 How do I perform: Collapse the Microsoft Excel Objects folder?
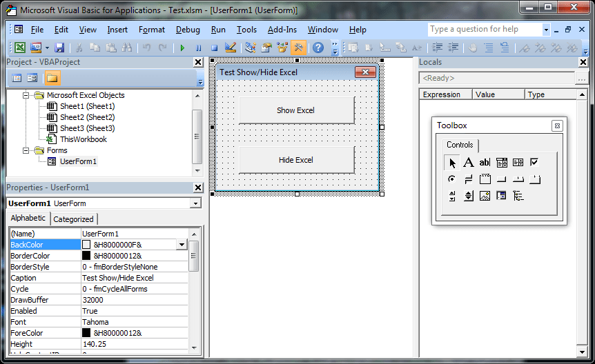[26, 95]
